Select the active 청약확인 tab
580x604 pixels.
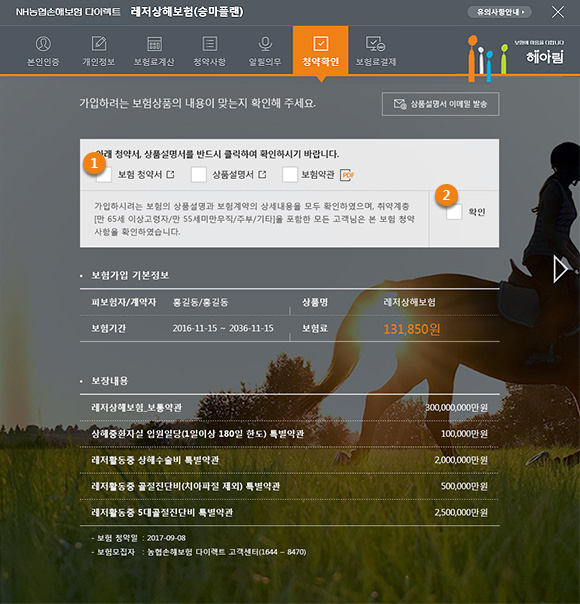point(320,50)
